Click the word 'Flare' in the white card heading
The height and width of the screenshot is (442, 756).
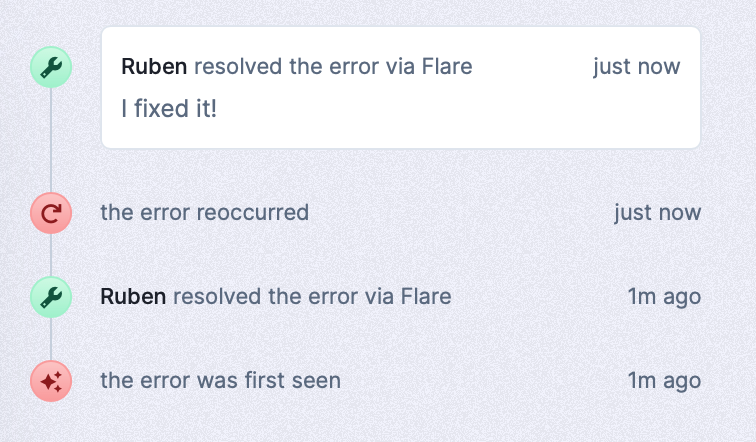(x=447, y=67)
